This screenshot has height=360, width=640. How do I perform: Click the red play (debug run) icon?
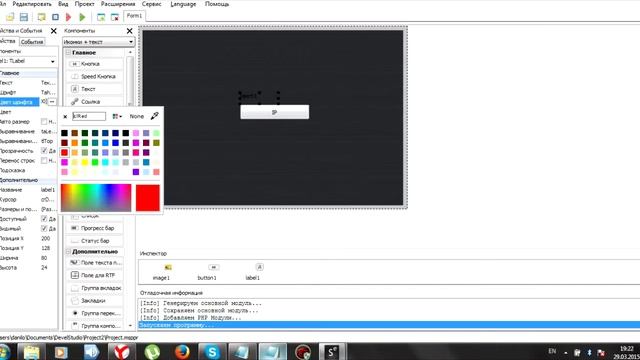pyautogui.click(x=69, y=17)
